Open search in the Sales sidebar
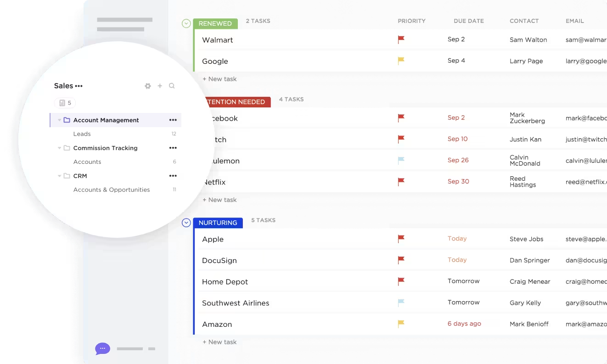The height and width of the screenshot is (364, 607). tap(172, 86)
